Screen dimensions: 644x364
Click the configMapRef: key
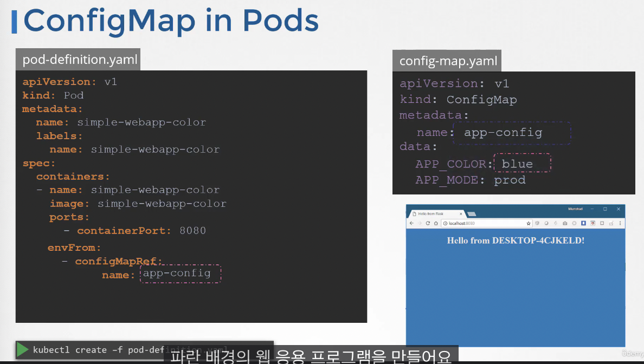[x=118, y=262]
